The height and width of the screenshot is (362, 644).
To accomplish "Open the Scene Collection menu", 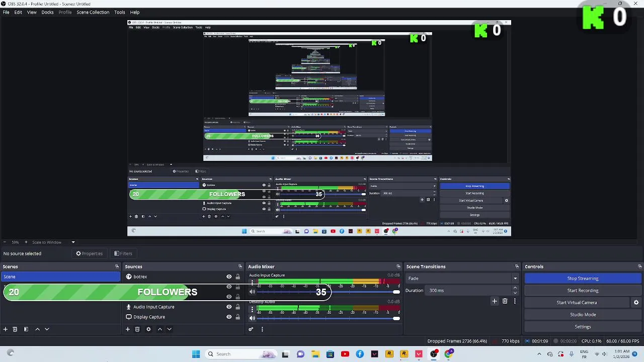I will coord(93,12).
